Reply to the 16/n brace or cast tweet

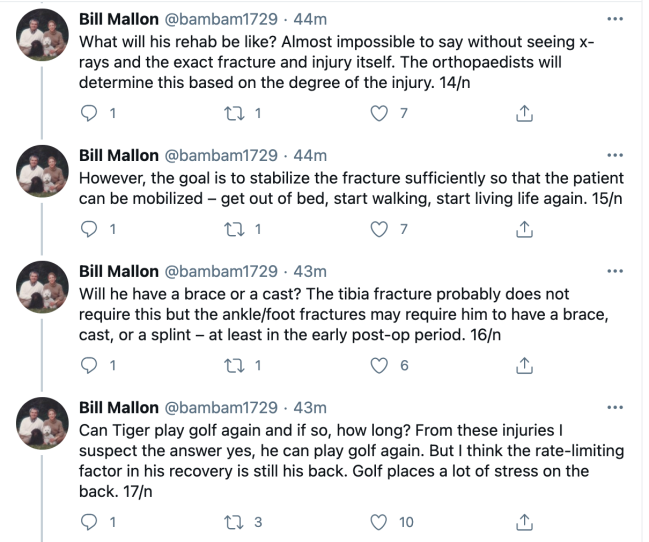(x=90, y=366)
